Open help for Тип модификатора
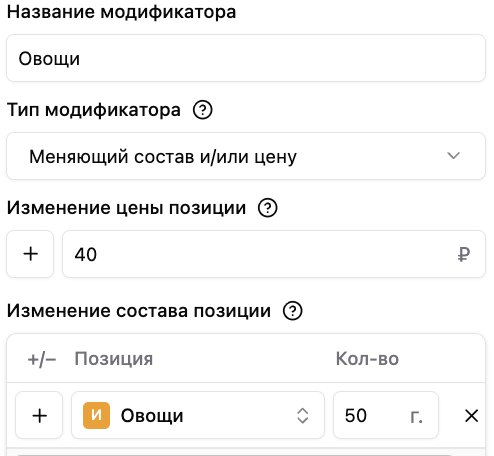 [x=203, y=110]
